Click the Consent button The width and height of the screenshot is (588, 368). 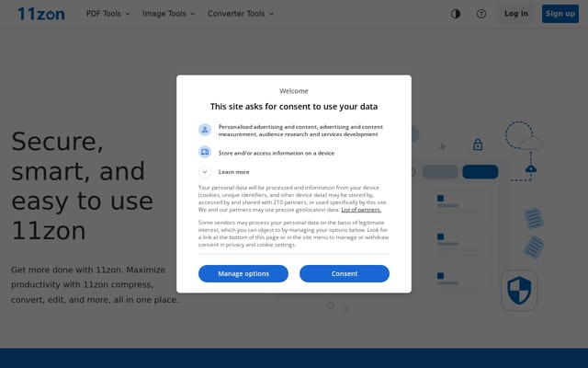coord(345,274)
